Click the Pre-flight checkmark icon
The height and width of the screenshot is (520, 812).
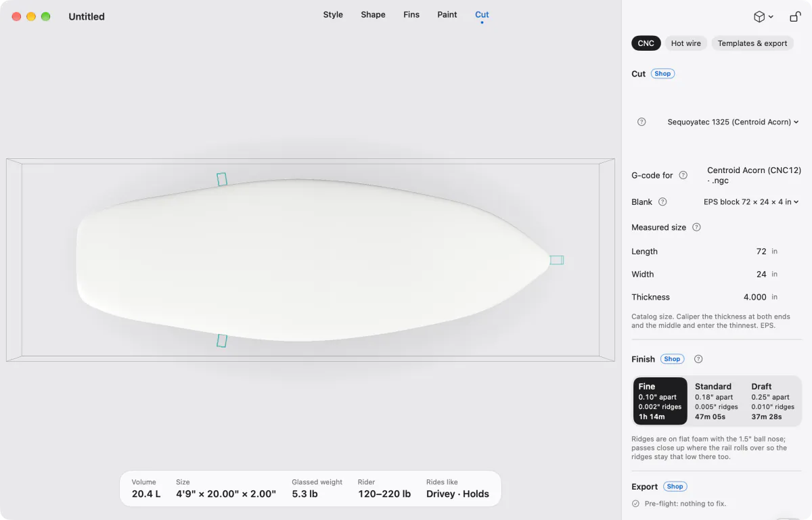point(635,504)
